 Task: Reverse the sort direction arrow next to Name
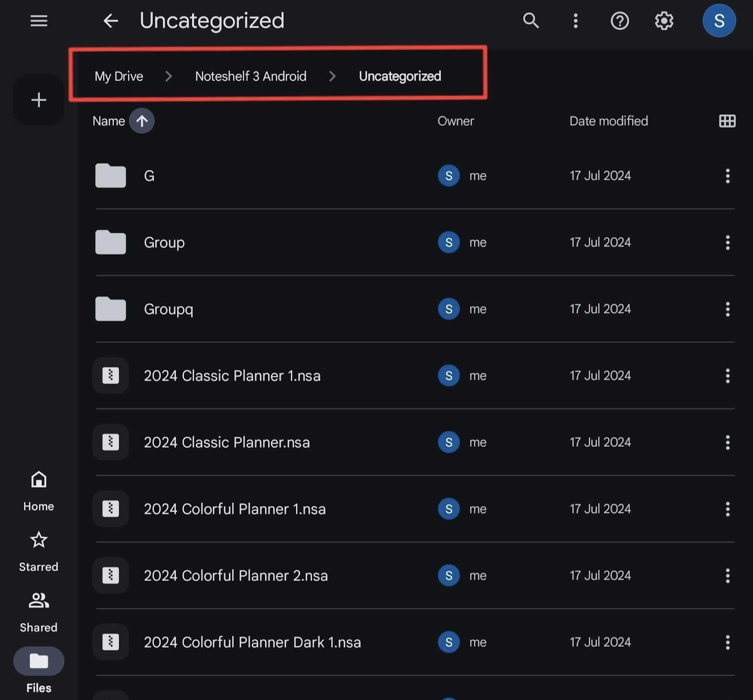tap(142, 121)
